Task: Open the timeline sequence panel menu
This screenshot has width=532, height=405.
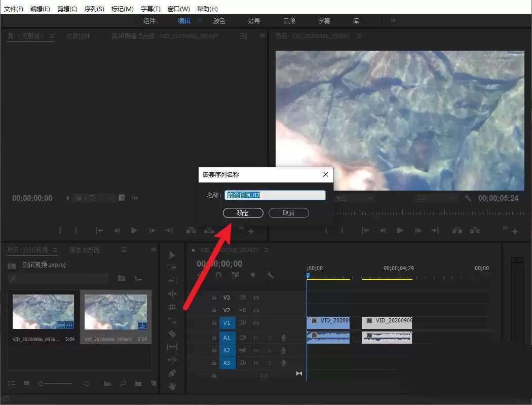Action: pos(267,250)
